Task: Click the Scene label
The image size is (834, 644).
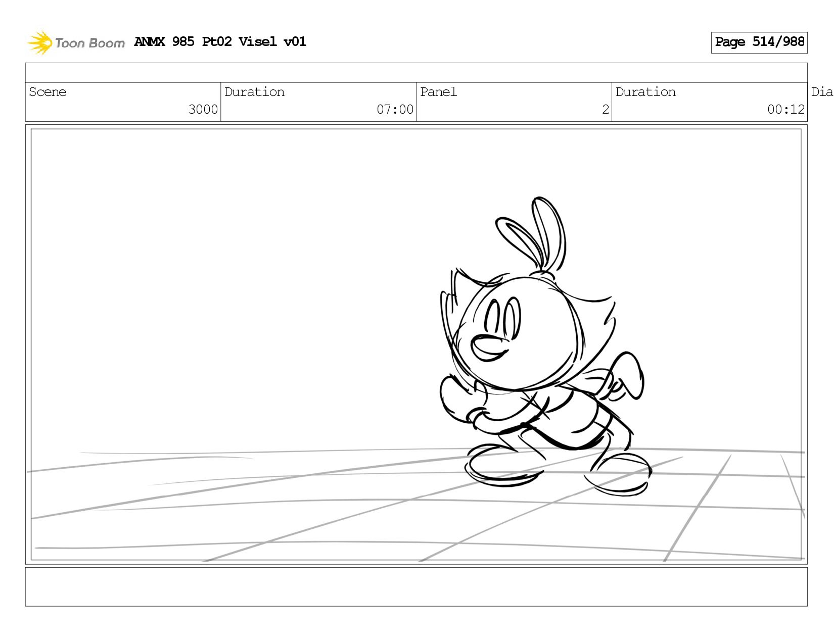Action: (x=48, y=92)
